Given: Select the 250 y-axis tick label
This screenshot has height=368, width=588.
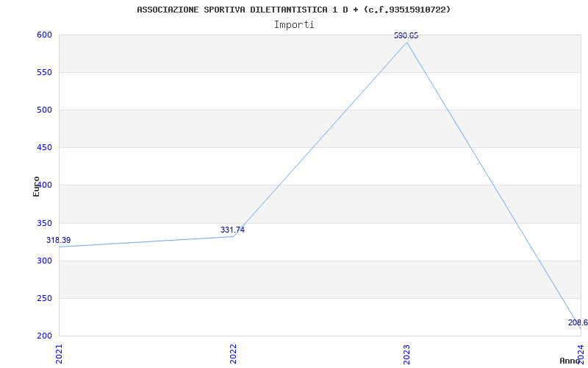Looking at the screenshot, I should (44, 299).
